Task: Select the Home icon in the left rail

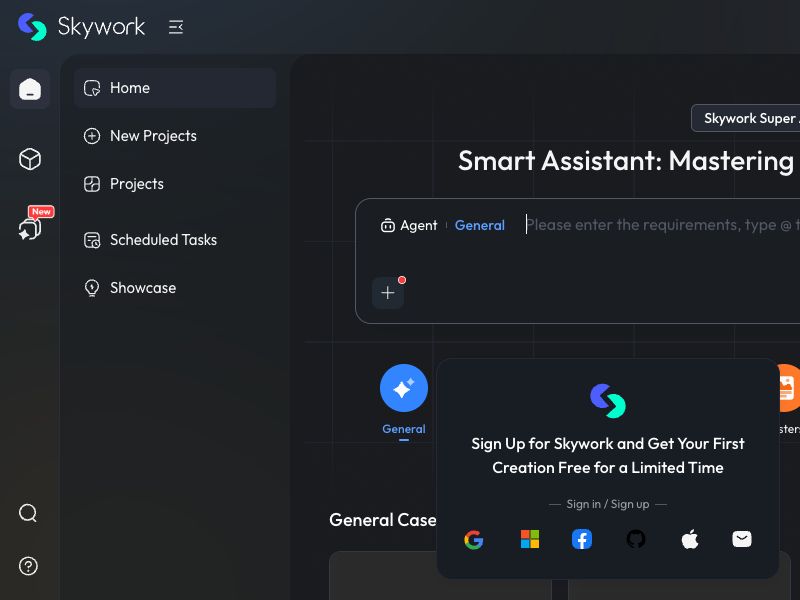Action: click(29, 88)
